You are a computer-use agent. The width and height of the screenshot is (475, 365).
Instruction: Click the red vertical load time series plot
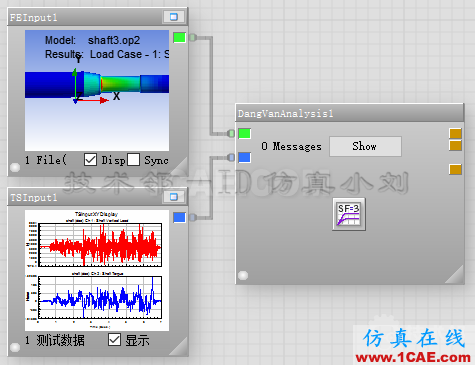point(100,245)
